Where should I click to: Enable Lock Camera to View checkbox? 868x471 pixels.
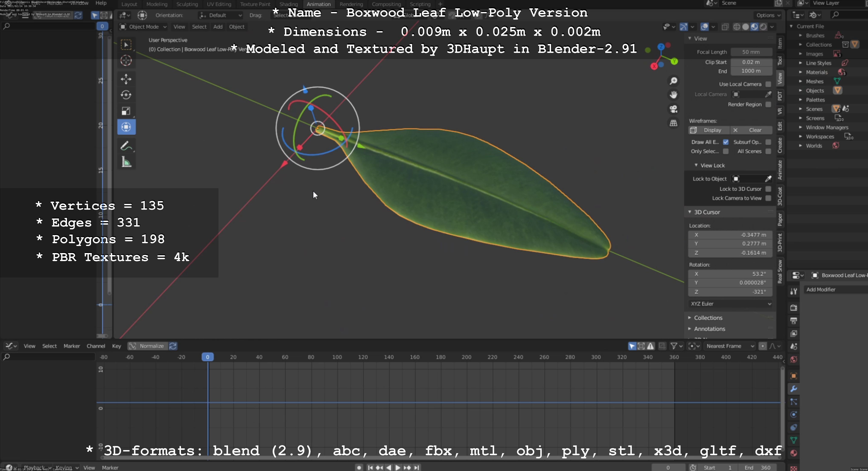768,198
